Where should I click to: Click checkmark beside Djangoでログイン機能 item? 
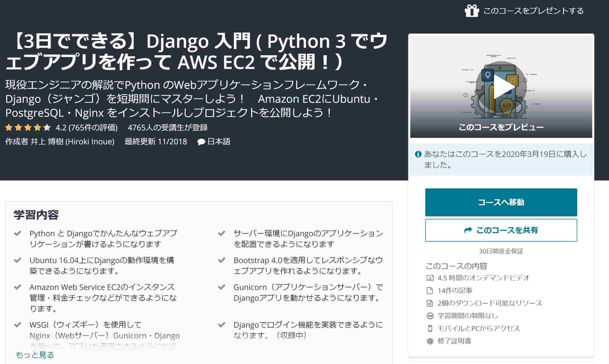tap(222, 325)
